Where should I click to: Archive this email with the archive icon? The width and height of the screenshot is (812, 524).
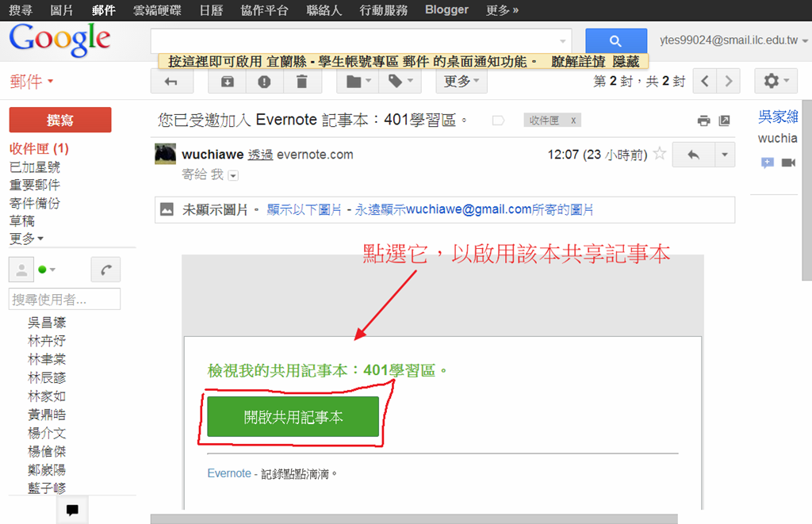click(x=227, y=81)
